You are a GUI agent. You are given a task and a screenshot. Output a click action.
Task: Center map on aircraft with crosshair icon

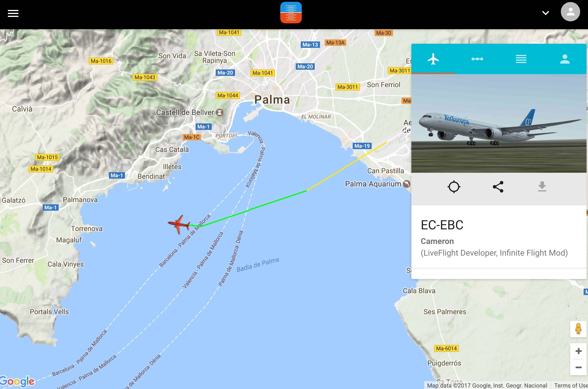[454, 187]
